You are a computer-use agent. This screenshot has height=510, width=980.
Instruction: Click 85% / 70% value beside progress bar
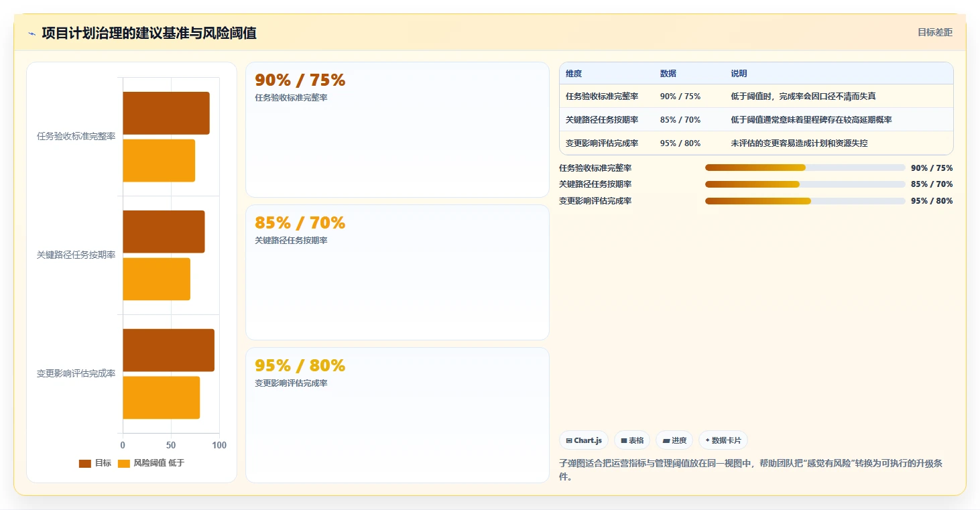tap(932, 184)
